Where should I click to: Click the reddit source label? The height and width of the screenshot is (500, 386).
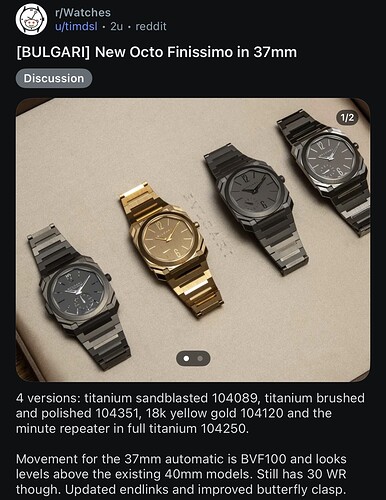point(151,26)
